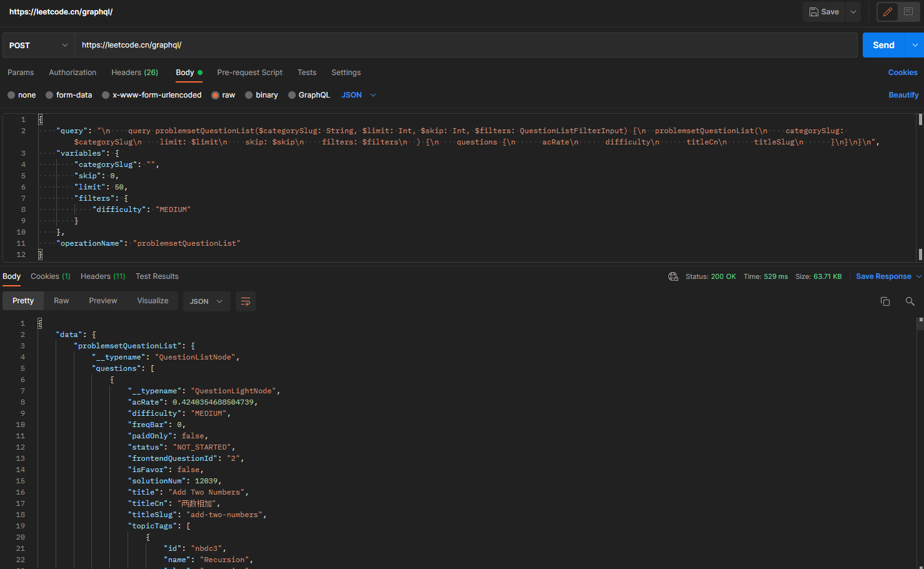
Task: Open the Test Results tab
Action: (156, 276)
